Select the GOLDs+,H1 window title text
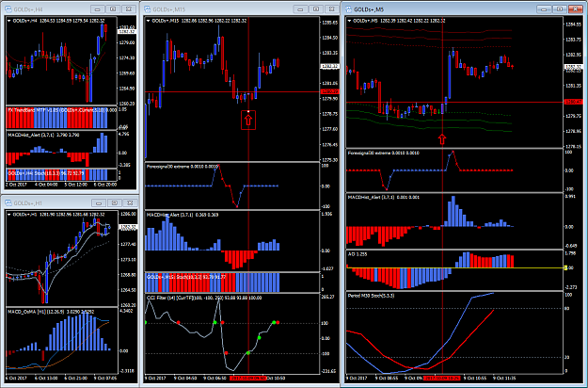The height and width of the screenshot is (388, 588). 27,203
